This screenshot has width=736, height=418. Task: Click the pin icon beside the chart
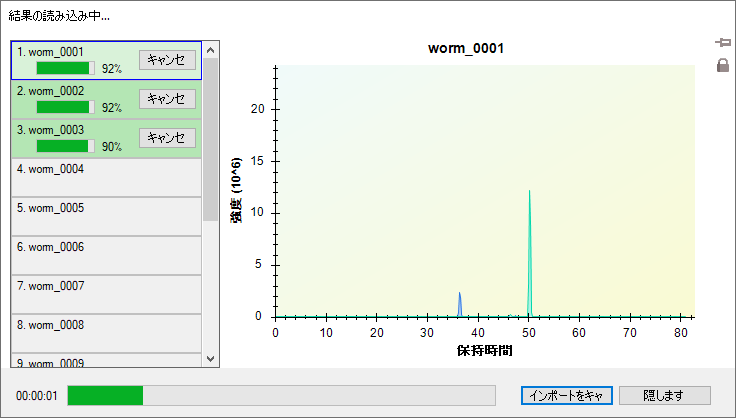tap(723, 43)
